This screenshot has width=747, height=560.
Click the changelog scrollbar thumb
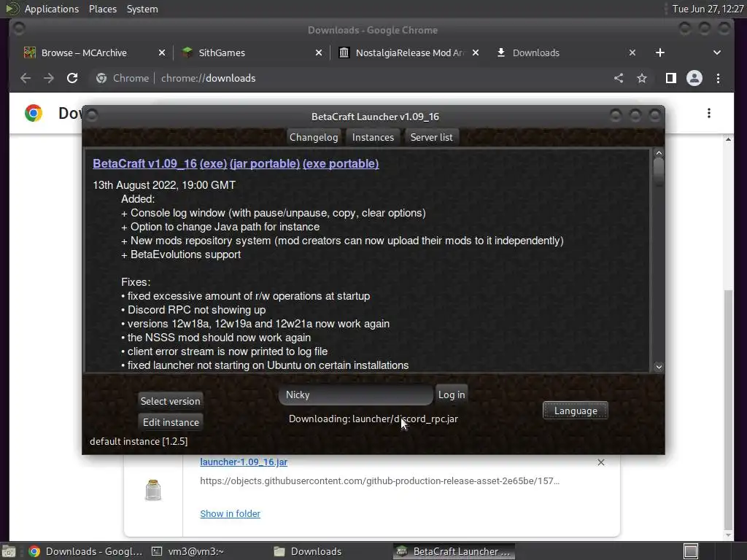[659, 171]
